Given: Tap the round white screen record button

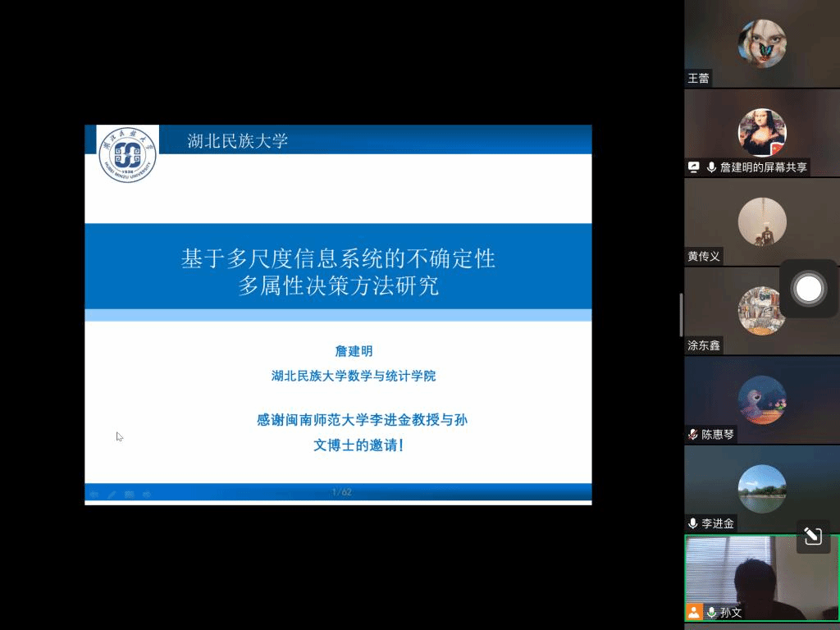Looking at the screenshot, I should (809, 289).
